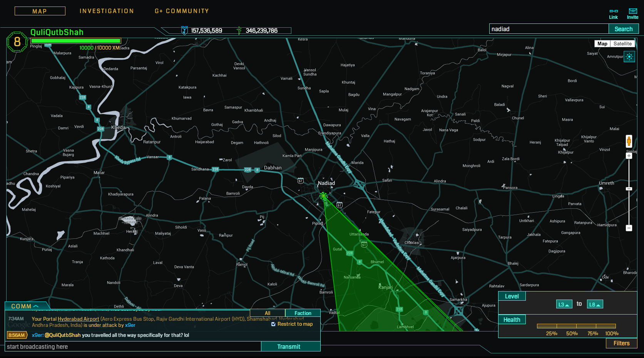This screenshot has width=644, height=358.
Task: Click the Link chain icon
Action: [x=614, y=11]
